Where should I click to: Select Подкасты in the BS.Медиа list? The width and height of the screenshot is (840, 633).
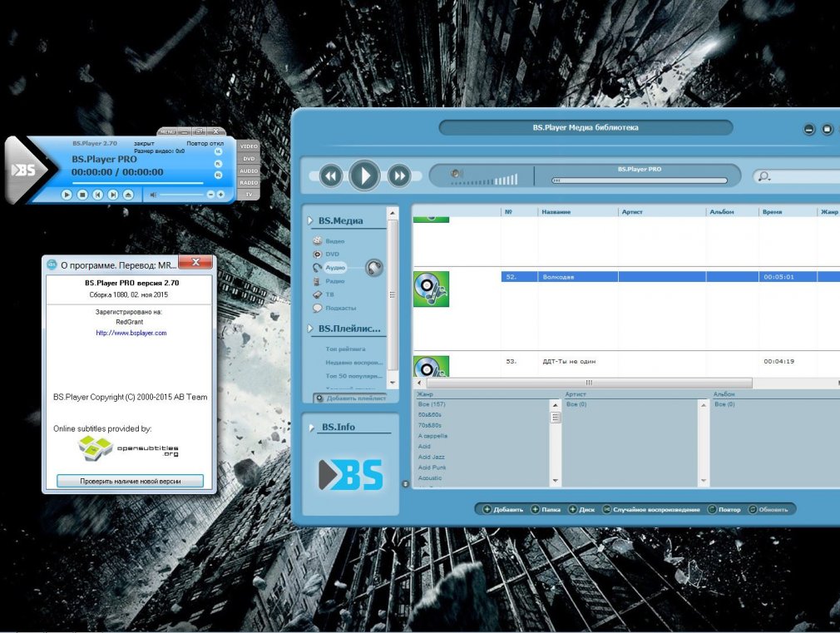pyautogui.click(x=341, y=309)
